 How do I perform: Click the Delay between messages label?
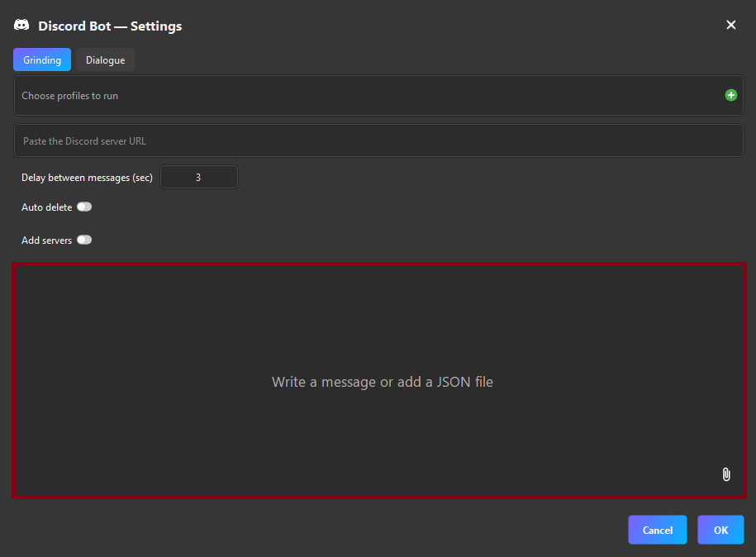point(87,177)
